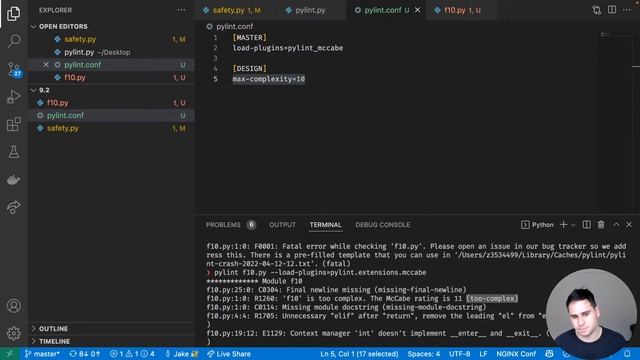Open Explorer more actions ellipsis
Viewport: 640px width, 360px height.
point(181,10)
